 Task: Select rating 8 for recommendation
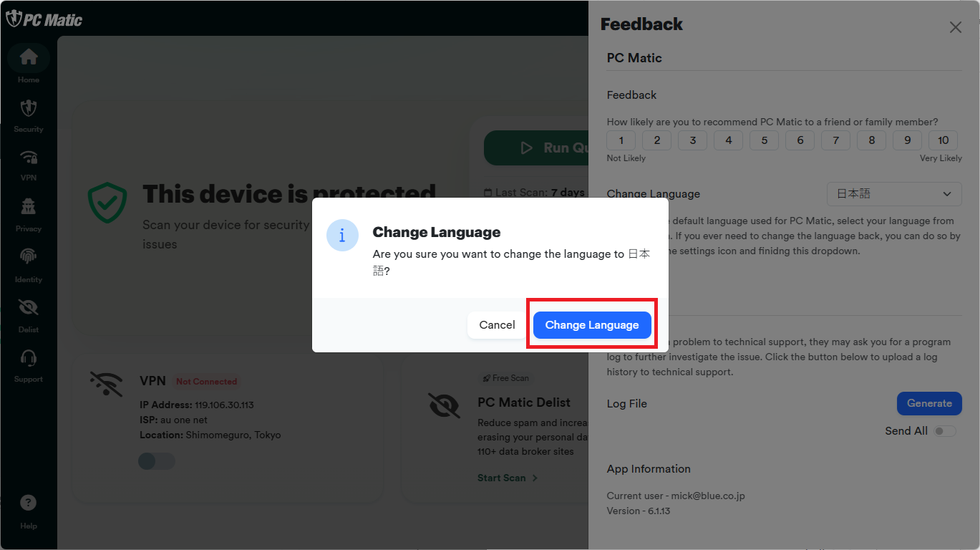click(x=872, y=140)
